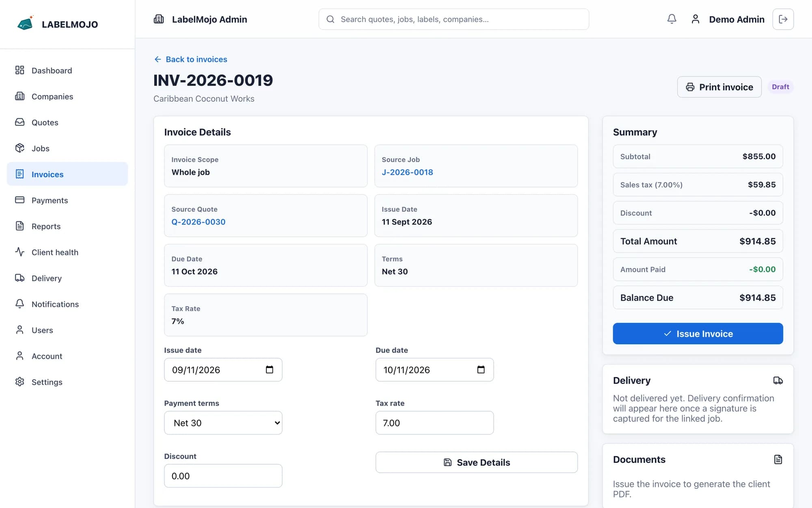Open calendar picker for Issue date
Screen dimensions: 812x508
point(270,369)
